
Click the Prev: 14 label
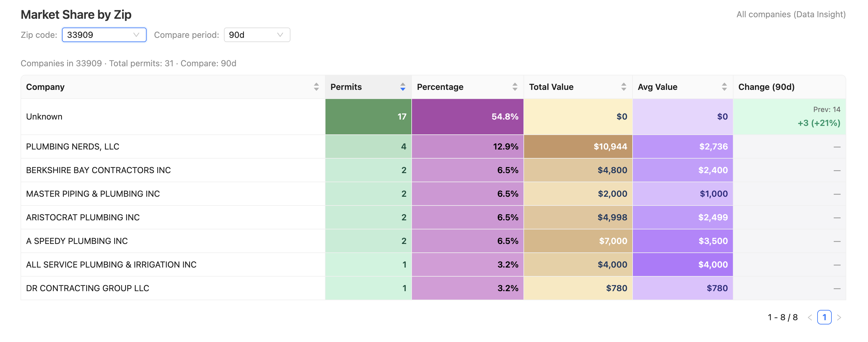click(x=827, y=109)
